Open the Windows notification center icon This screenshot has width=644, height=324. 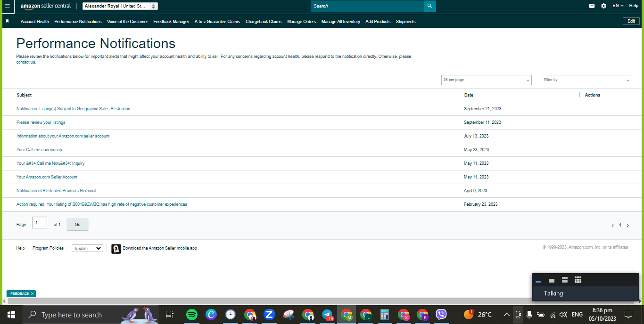[x=628, y=315]
